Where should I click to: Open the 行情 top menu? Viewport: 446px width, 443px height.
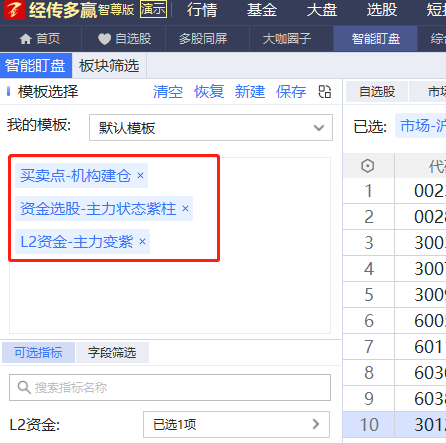[202, 10]
